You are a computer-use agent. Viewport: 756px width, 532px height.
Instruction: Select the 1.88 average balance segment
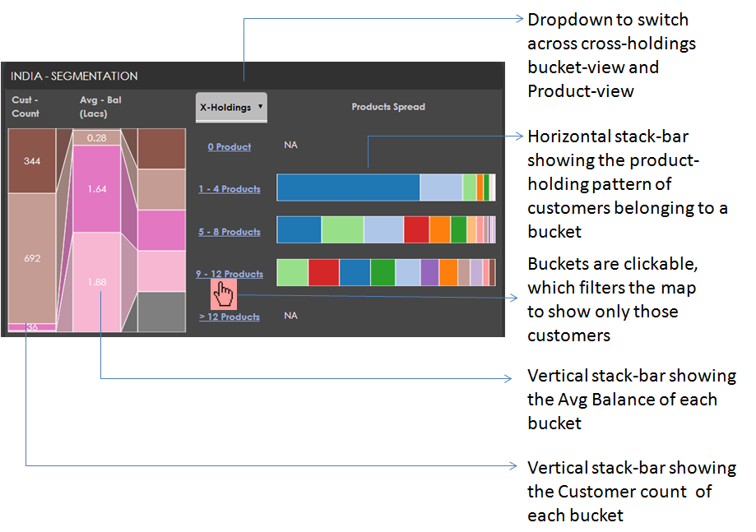(97, 282)
